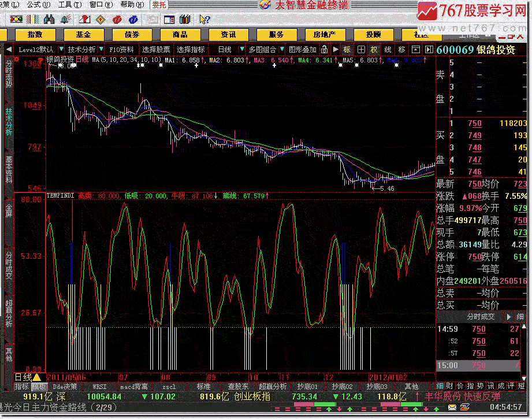This screenshot has width=532, height=419.
Task: Switch to the Dde决策 tab
Action: click(65, 387)
